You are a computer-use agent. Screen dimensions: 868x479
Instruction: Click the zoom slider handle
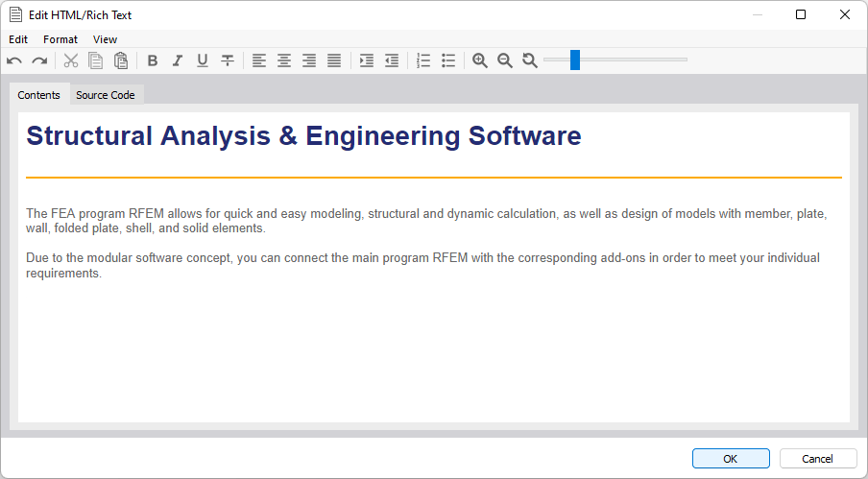click(x=575, y=60)
